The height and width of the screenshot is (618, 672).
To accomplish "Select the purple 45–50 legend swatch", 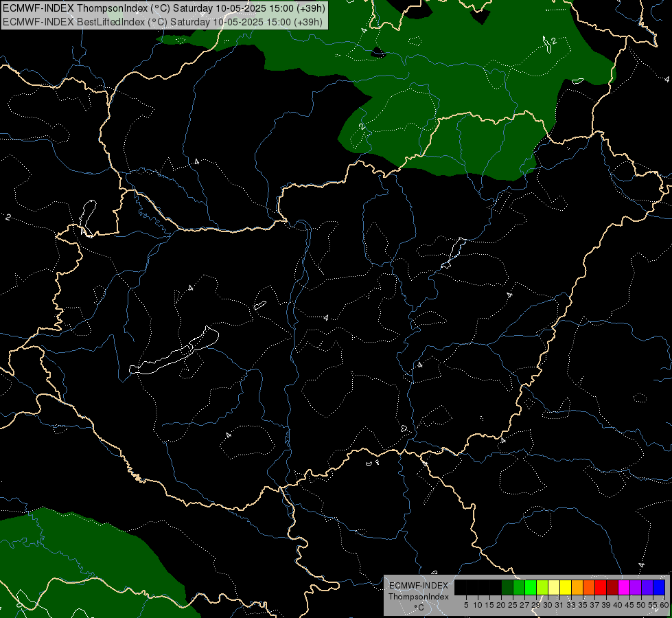I will 636,587.
